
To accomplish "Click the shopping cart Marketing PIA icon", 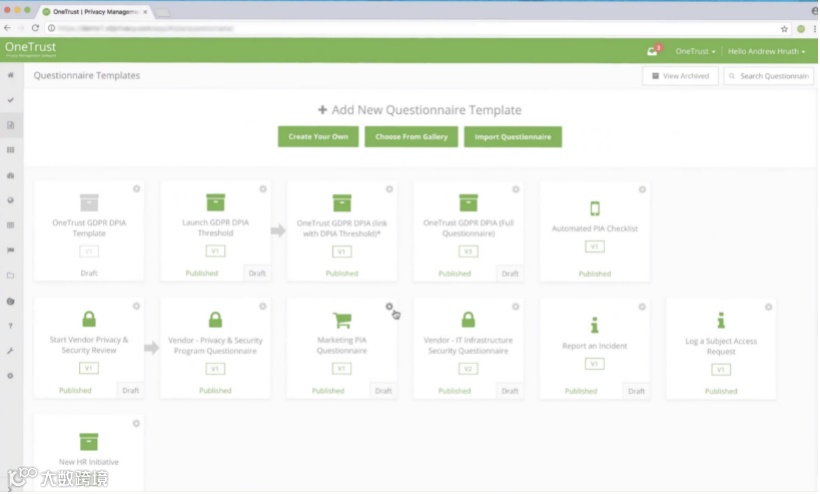I will point(342,320).
